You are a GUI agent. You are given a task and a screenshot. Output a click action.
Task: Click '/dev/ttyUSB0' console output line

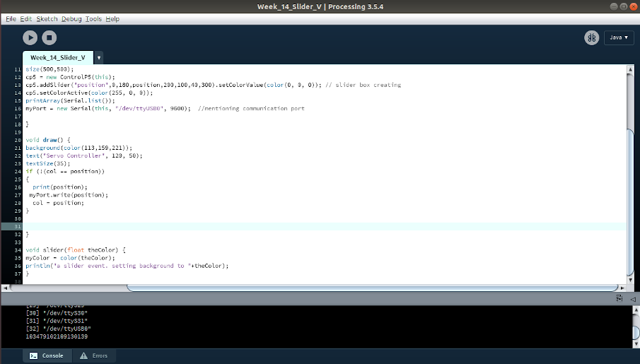[59, 329]
